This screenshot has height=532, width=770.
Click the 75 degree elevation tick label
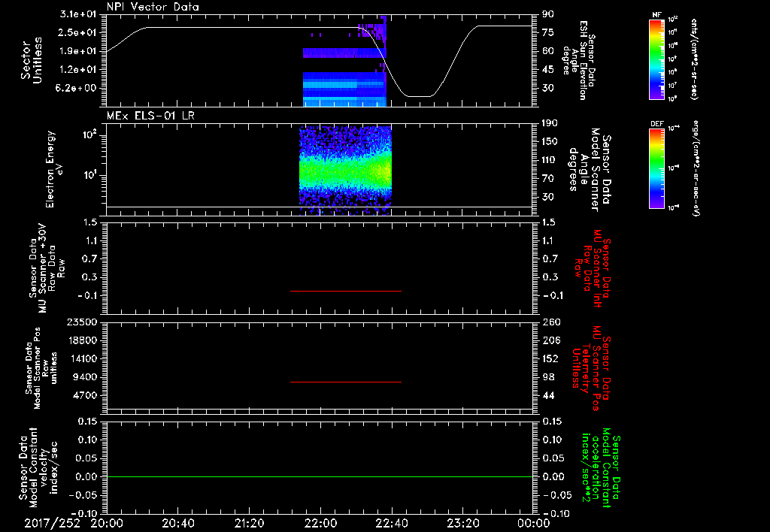548,32
